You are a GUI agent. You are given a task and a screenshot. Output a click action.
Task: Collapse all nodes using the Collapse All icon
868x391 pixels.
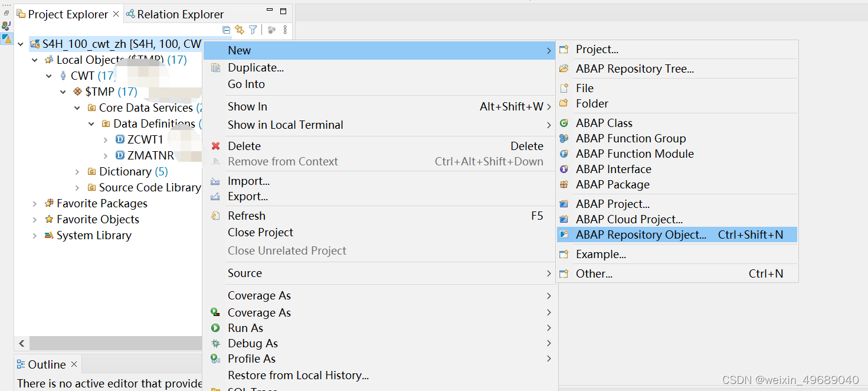227,30
